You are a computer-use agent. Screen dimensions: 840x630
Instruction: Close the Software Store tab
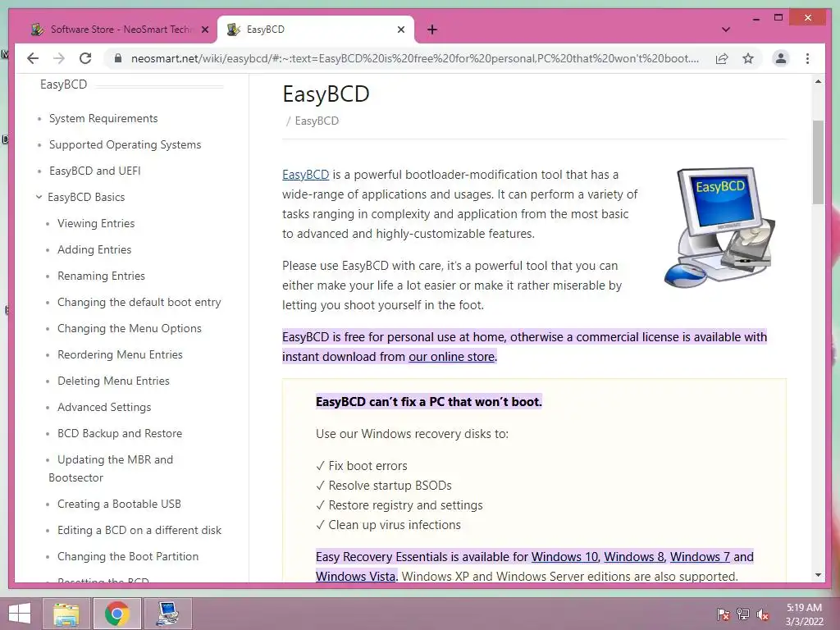[x=204, y=30]
